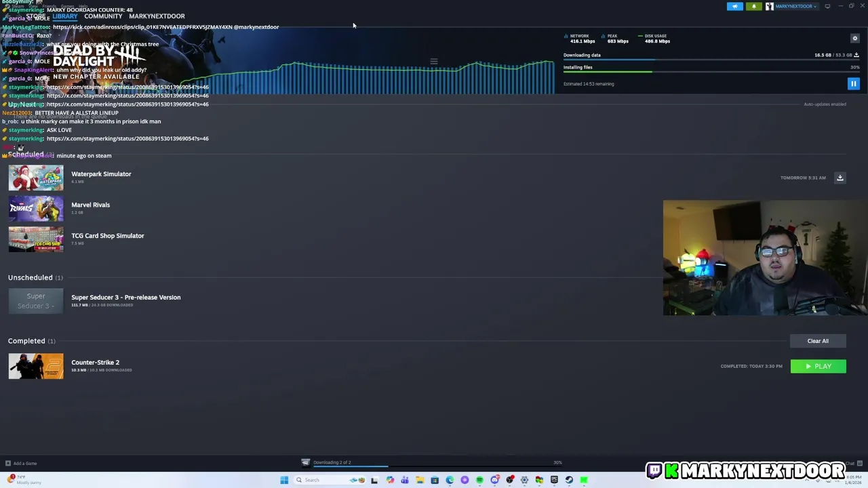868x488 pixels.
Task: Click the NETWORK 416.1 Mbps stat
Action: 580,39
